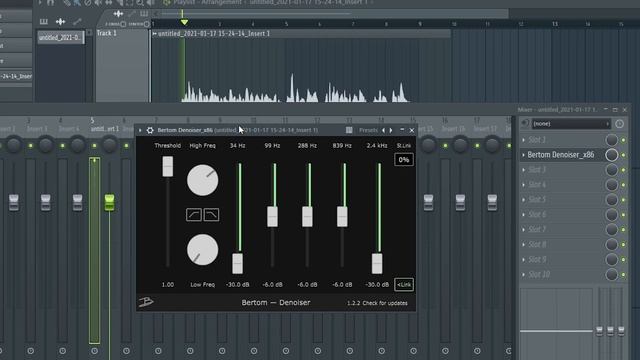The height and width of the screenshot is (360, 640).
Task: Click the High Freq knob
Action: [x=202, y=180]
